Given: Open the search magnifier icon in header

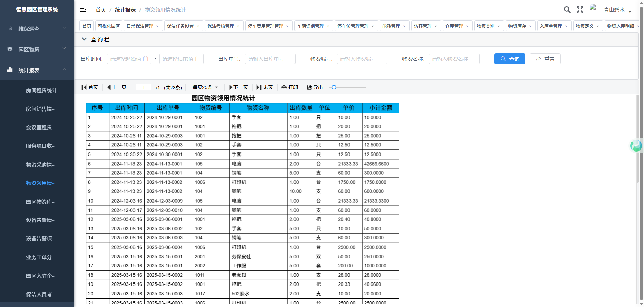Looking at the screenshot, I should tap(567, 10).
